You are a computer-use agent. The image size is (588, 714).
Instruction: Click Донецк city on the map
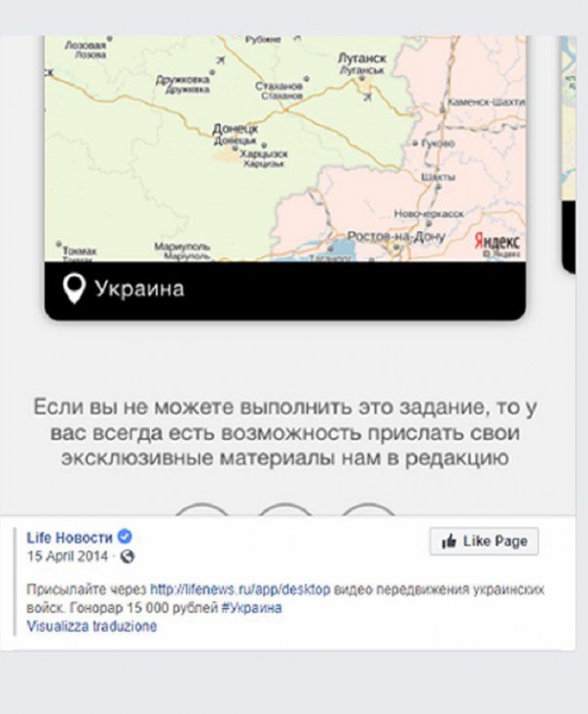236,129
